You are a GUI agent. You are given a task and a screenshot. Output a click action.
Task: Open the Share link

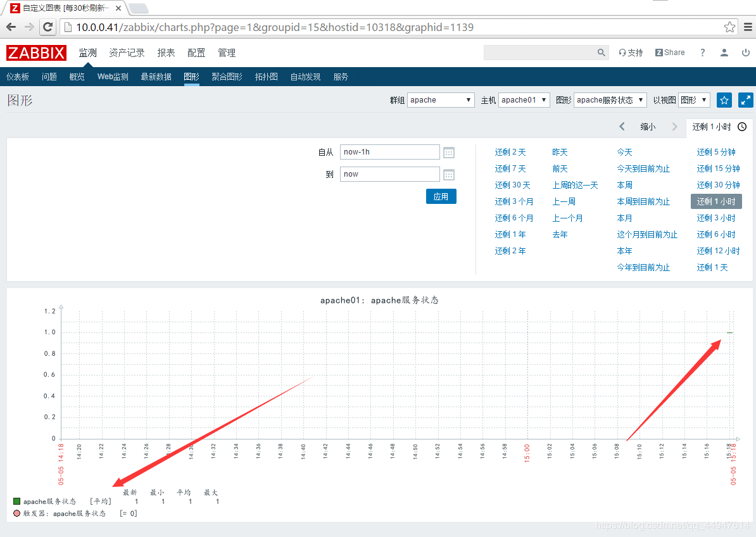click(670, 53)
